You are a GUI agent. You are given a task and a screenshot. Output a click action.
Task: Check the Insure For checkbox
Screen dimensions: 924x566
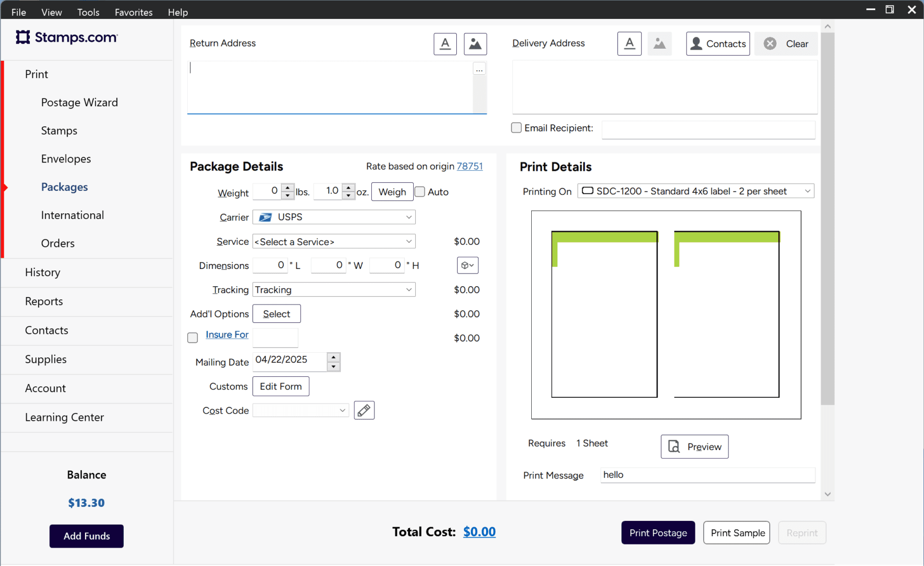(x=192, y=338)
